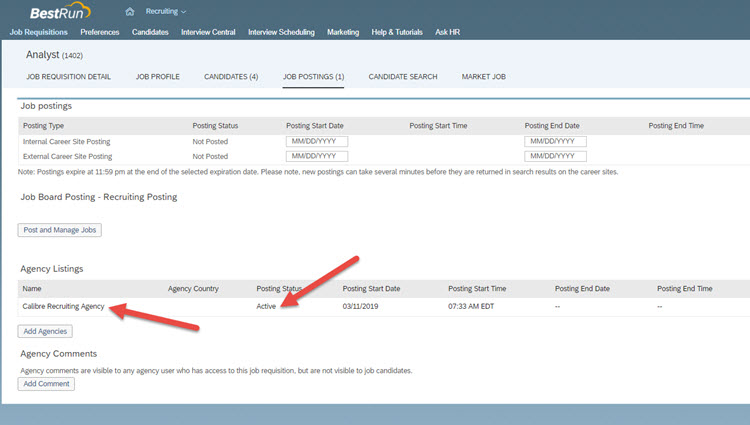
Task: Switch to the Job Requisition Detail tab
Action: pyautogui.click(x=68, y=76)
